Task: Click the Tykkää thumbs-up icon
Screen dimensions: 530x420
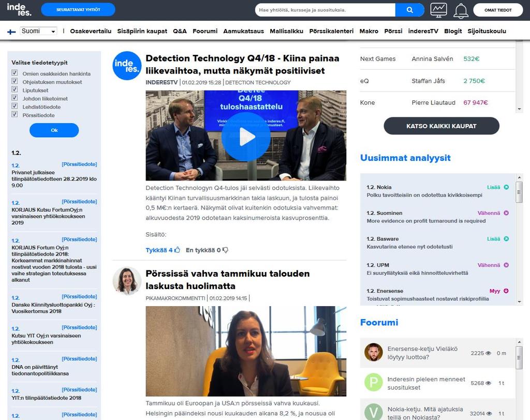Action: pos(177,250)
